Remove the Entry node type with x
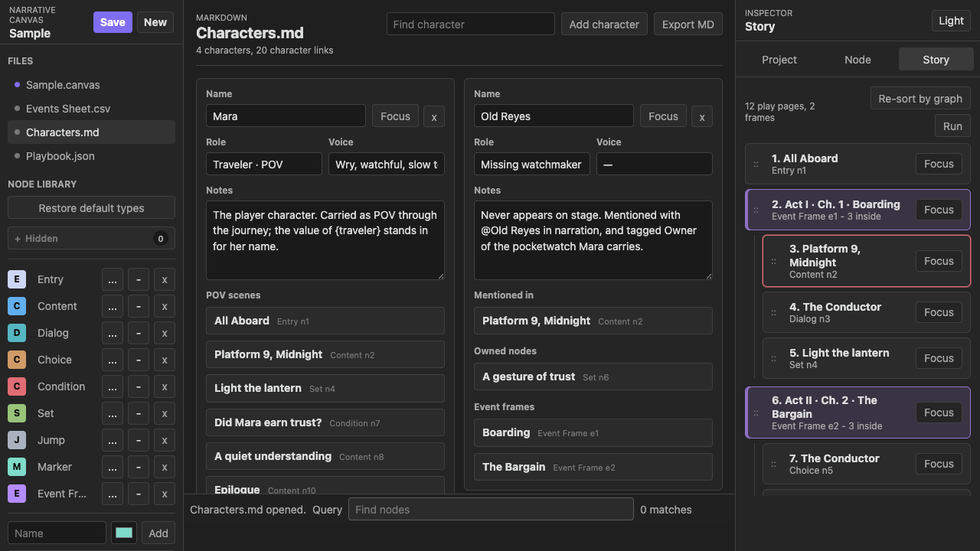This screenshot has width=980, height=551. 165,280
